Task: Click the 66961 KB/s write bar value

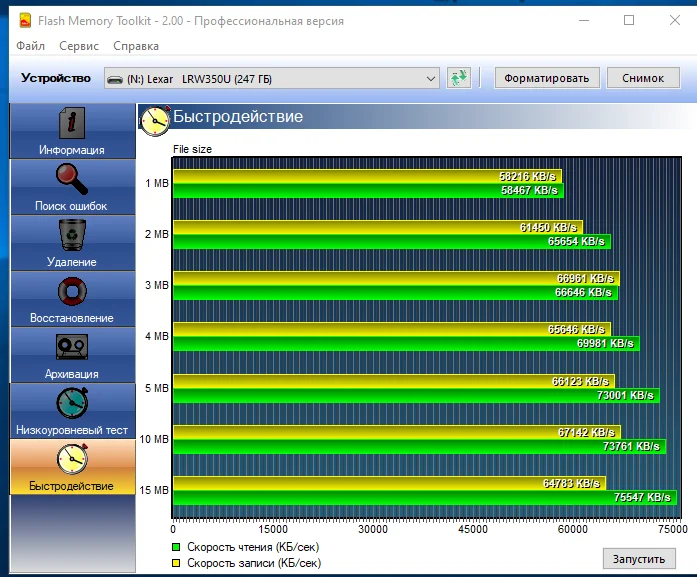Action: (585, 279)
